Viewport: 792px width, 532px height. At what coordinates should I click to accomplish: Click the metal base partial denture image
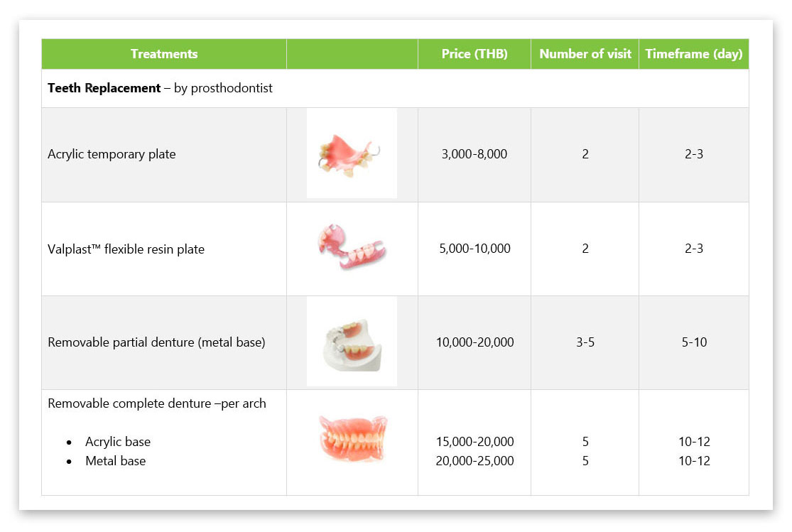coord(352,342)
